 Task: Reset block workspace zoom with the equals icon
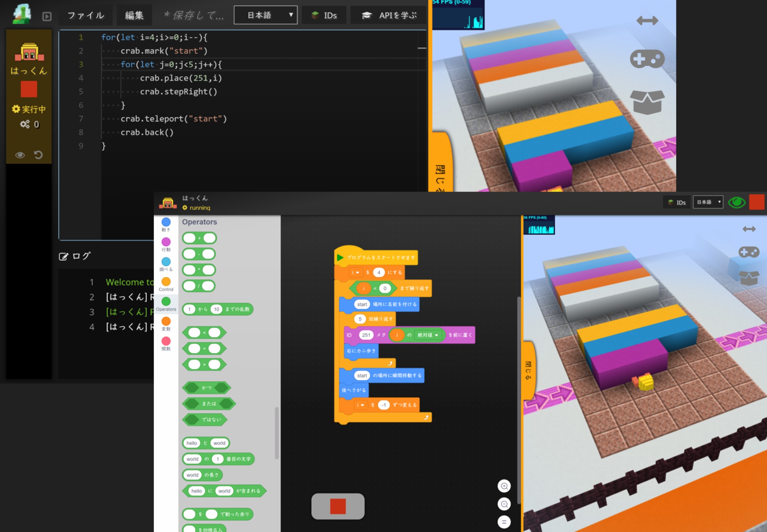[504, 522]
